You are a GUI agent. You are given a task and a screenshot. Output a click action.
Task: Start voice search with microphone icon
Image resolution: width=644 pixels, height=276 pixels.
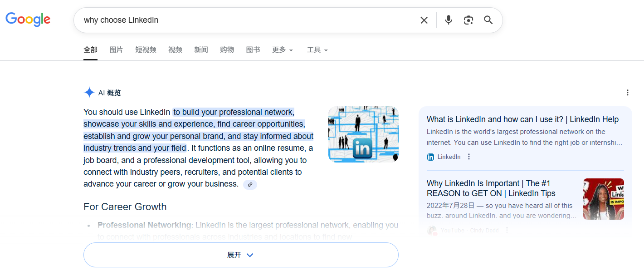pos(449,20)
